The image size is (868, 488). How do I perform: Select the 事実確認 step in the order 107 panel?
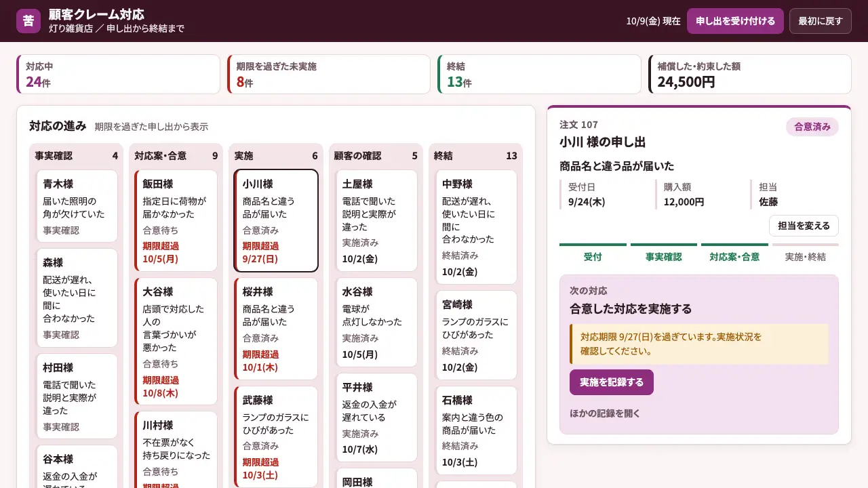(664, 253)
